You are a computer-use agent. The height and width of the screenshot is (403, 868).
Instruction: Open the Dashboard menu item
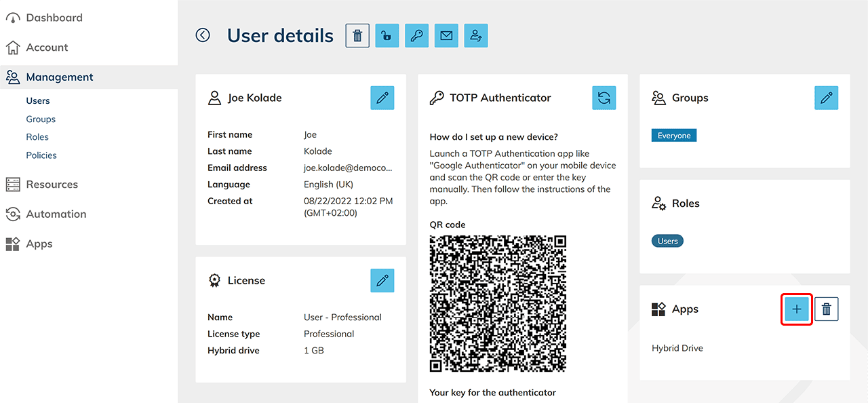tap(54, 18)
